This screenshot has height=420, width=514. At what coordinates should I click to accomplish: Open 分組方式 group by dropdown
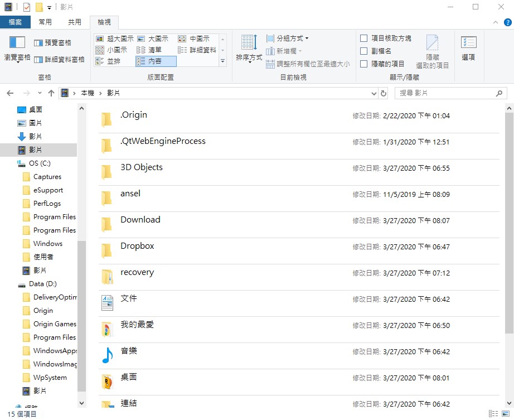pyautogui.click(x=288, y=38)
